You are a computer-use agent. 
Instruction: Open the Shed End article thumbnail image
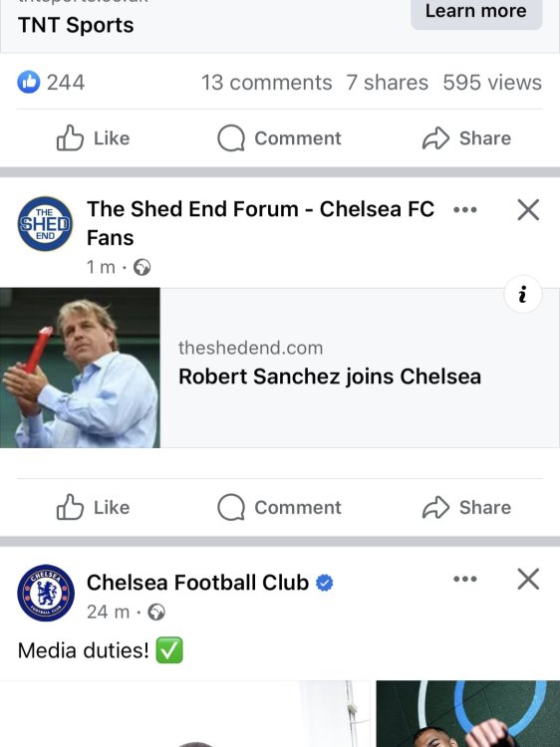(80, 368)
